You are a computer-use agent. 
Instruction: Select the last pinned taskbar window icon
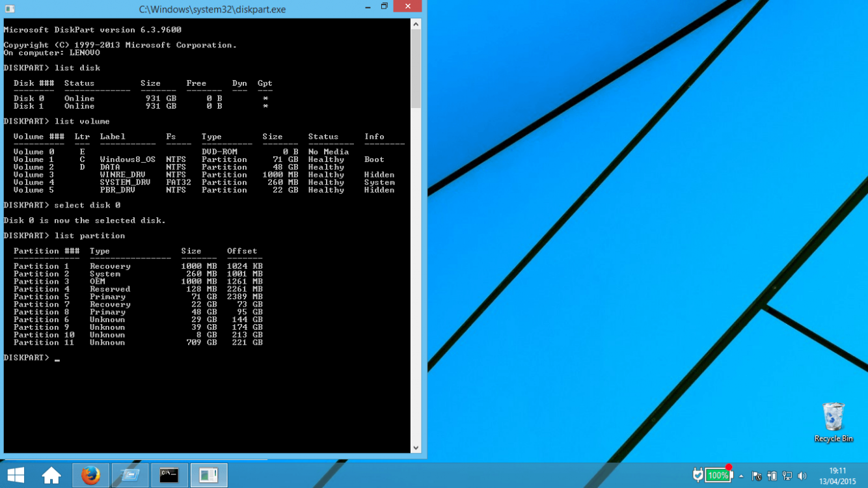point(209,476)
